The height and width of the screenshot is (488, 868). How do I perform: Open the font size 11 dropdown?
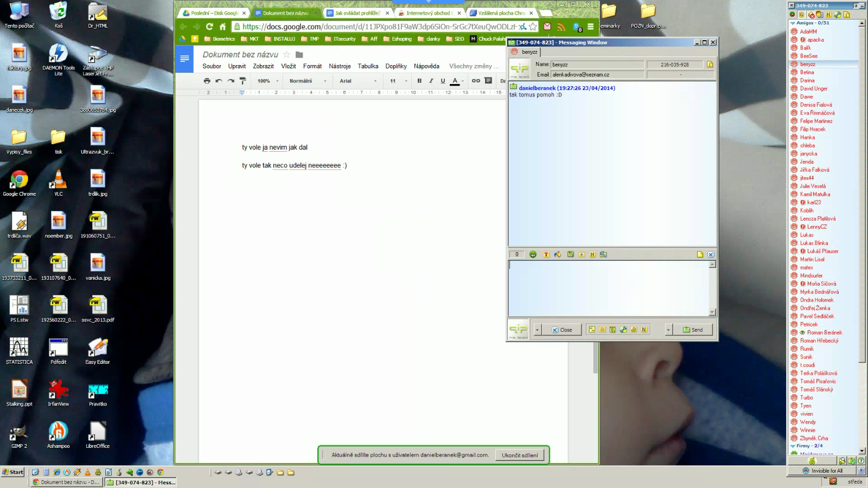[398, 81]
